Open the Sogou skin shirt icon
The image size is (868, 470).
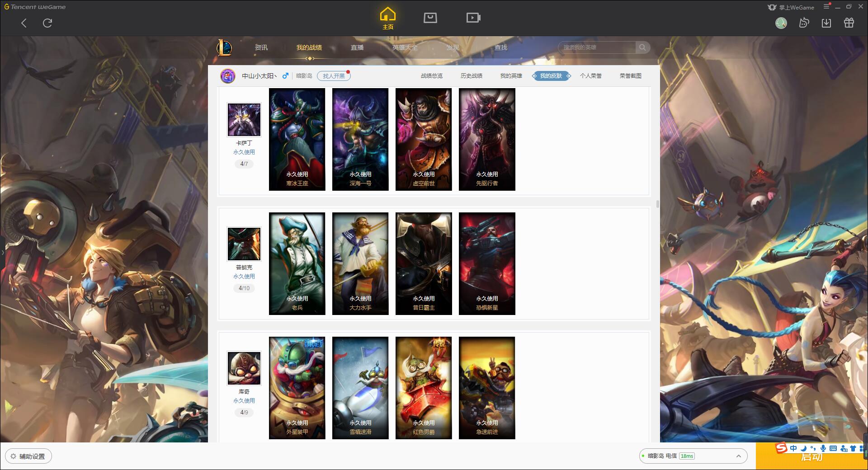coord(853,448)
